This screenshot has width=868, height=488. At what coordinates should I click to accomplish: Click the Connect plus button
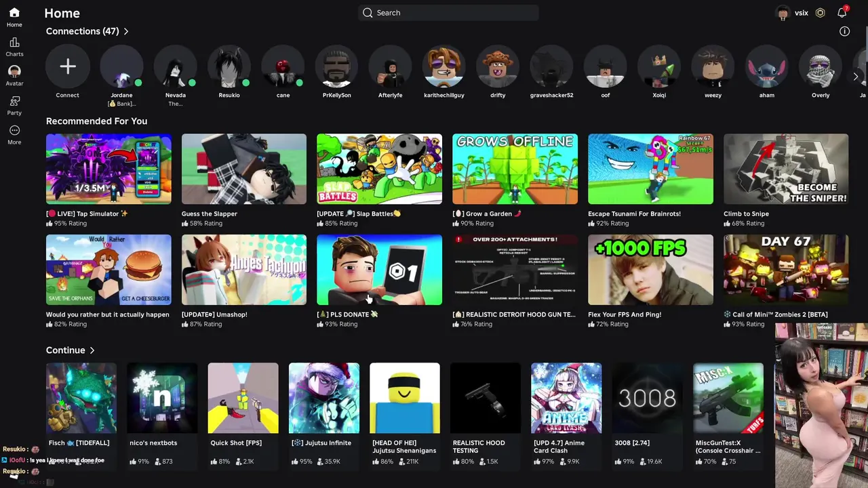click(x=67, y=66)
